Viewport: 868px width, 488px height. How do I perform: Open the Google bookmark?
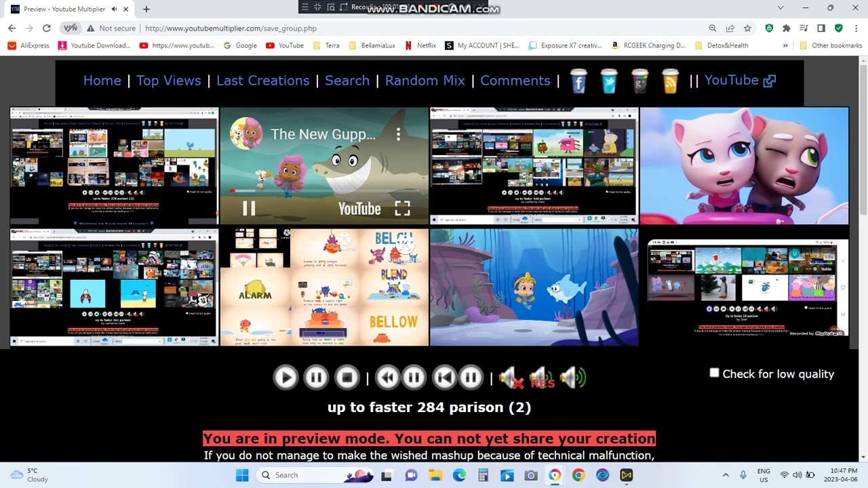241,45
